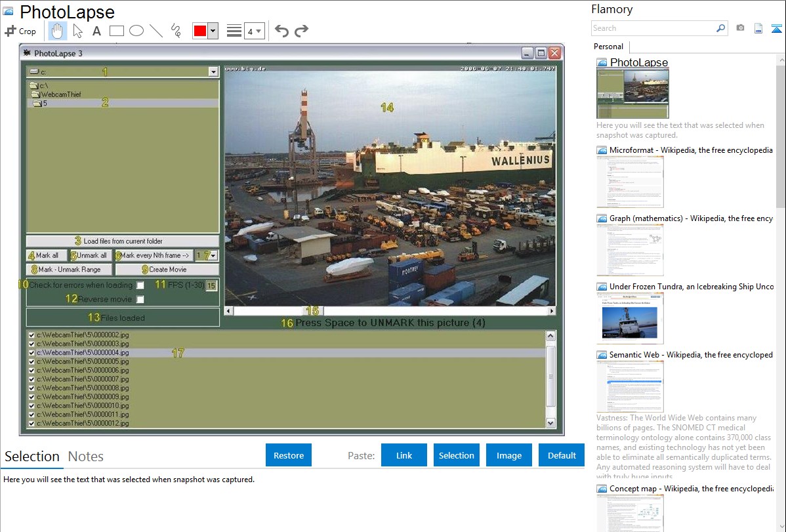Select the arrow pointer tool
This screenshot has height=532, width=786.
77,31
